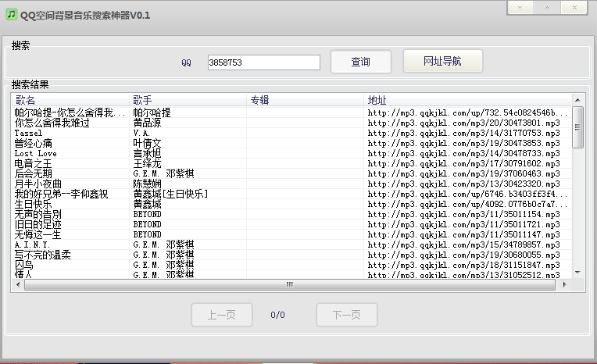Click the address ending 30473801.mp3

click(463, 123)
